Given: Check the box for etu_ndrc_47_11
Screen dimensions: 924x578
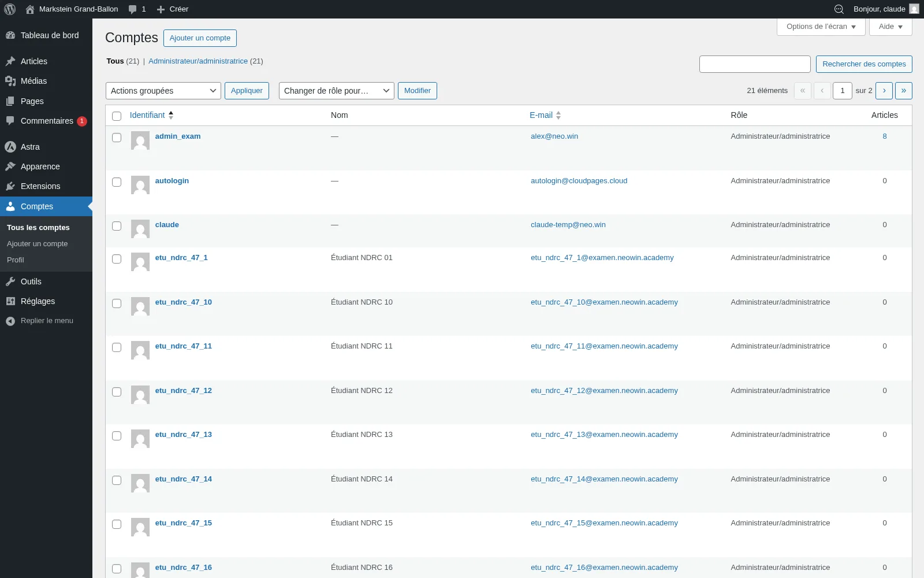Looking at the screenshot, I should pos(117,347).
